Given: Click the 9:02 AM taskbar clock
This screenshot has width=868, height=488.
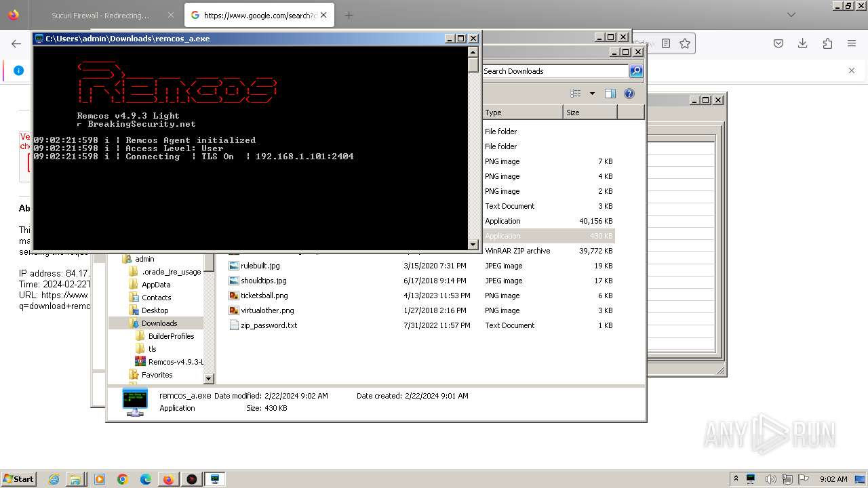Looking at the screenshot, I should pos(833,479).
